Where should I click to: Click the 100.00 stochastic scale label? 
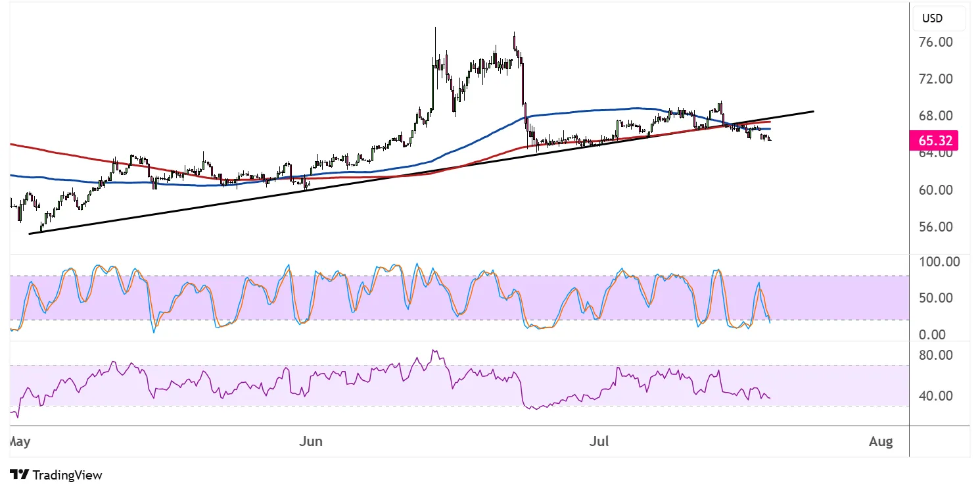[x=939, y=262]
